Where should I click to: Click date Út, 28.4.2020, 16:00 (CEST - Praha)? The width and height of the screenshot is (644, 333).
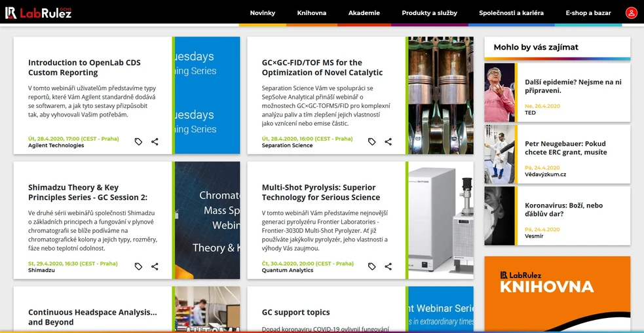[x=307, y=139]
